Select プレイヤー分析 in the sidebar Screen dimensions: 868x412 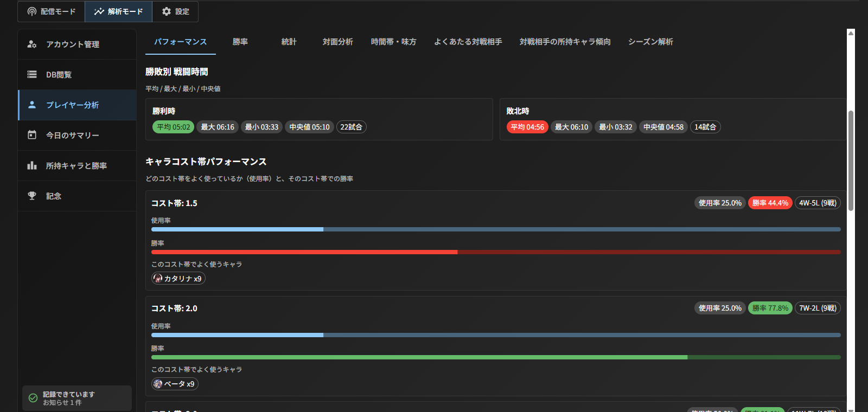(77, 105)
